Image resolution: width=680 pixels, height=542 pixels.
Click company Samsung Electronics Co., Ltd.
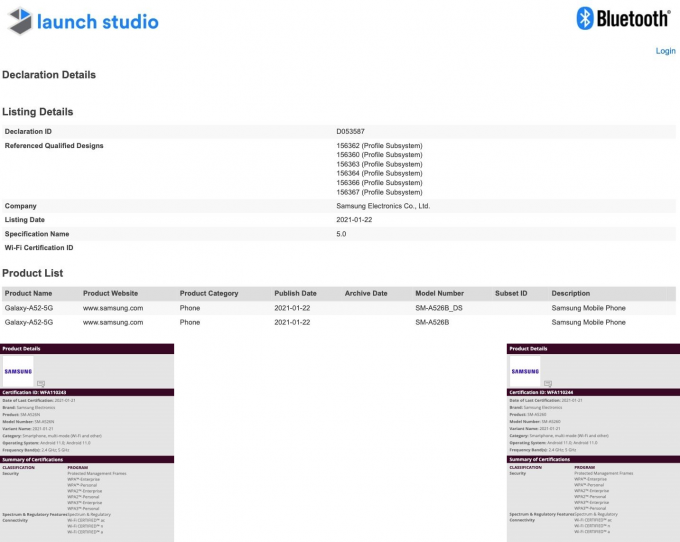click(383, 206)
